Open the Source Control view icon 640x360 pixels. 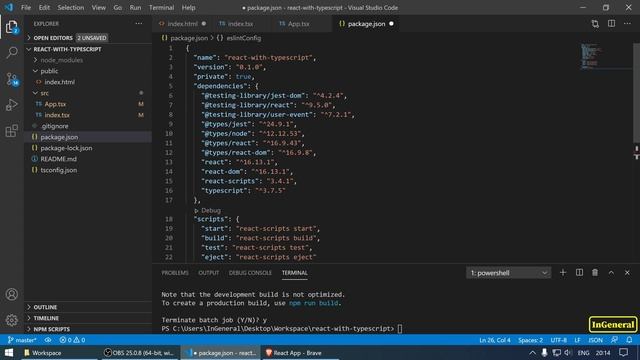(x=12, y=79)
